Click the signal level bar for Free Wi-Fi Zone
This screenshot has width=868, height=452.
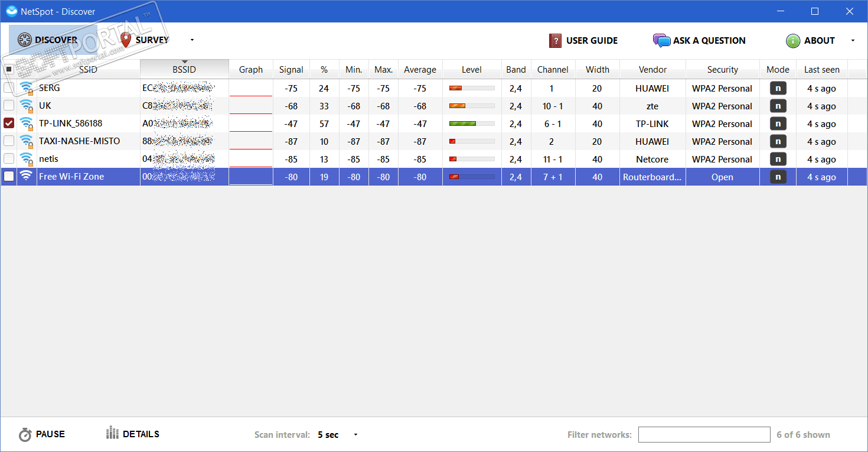(x=472, y=177)
